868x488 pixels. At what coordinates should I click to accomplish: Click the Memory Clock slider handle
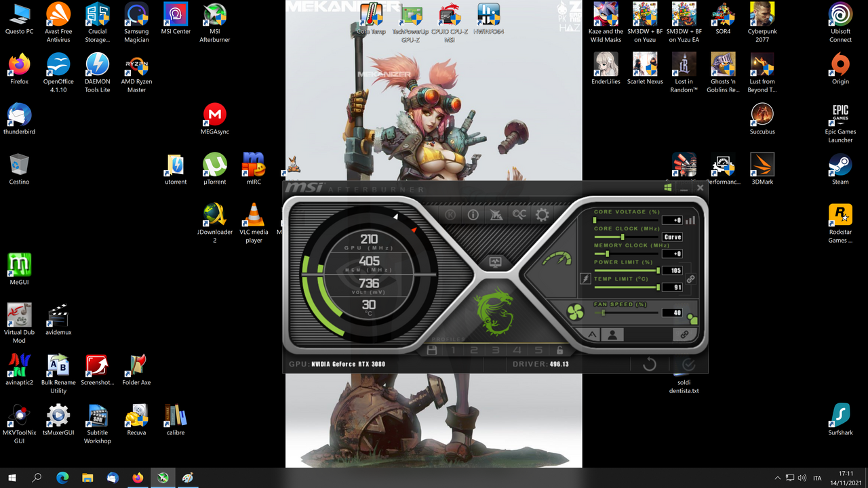[608, 253]
